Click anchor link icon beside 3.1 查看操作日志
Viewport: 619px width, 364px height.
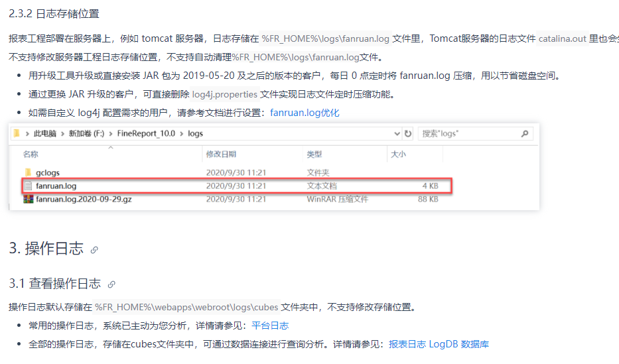(x=111, y=284)
